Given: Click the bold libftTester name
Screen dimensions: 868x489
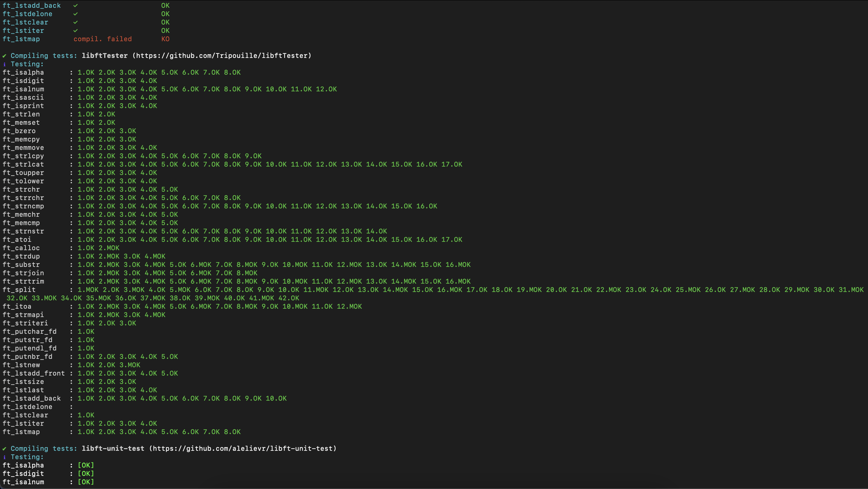Looking at the screenshot, I should click(105, 56).
